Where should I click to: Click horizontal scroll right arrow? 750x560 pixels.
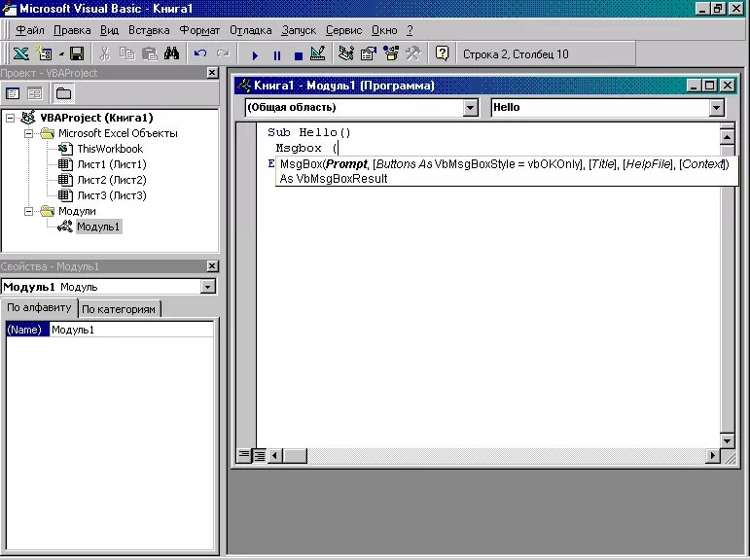click(x=713, y=455)
